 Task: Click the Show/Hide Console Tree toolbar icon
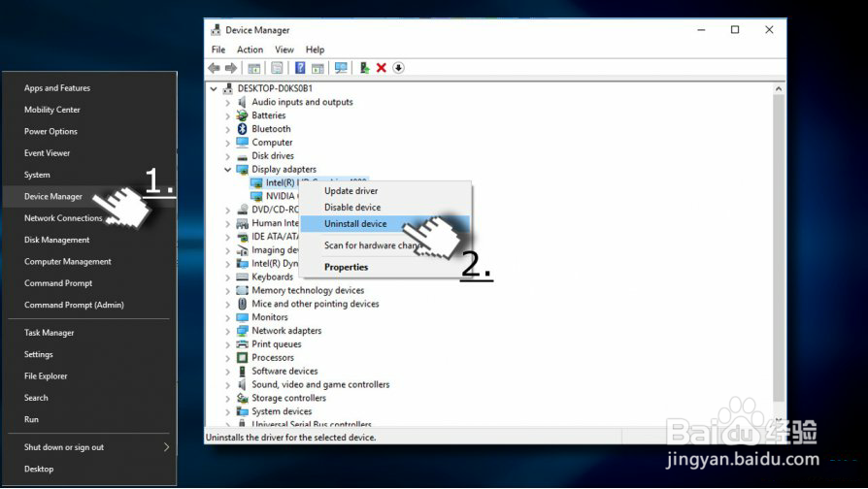coord(254,68)
